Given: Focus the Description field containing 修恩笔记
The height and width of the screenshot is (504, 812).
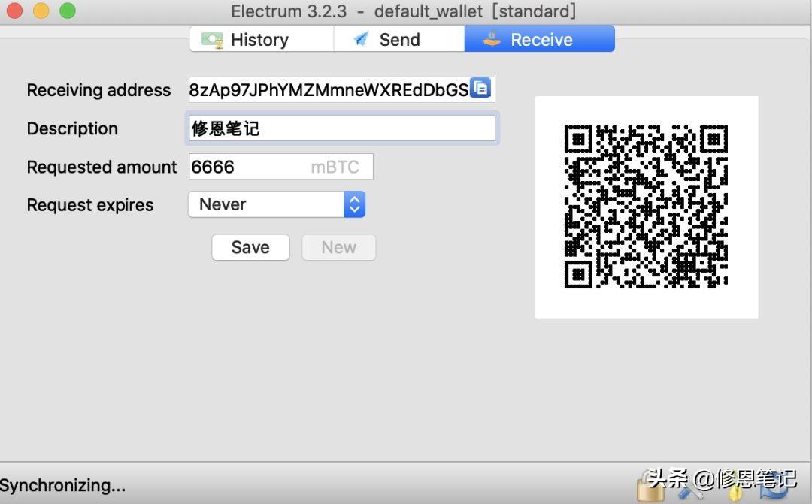Looking at the screenshot, I should tap(341, 128).
